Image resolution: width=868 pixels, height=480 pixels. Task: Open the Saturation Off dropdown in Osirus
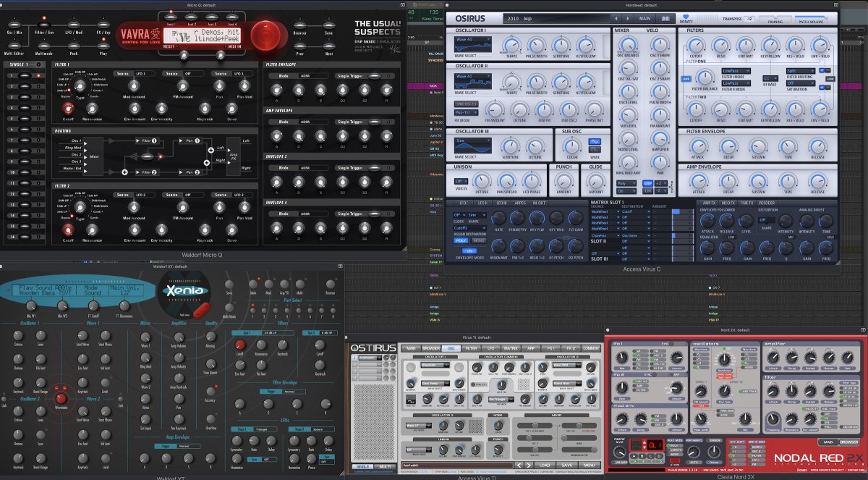tap(801, 83)
